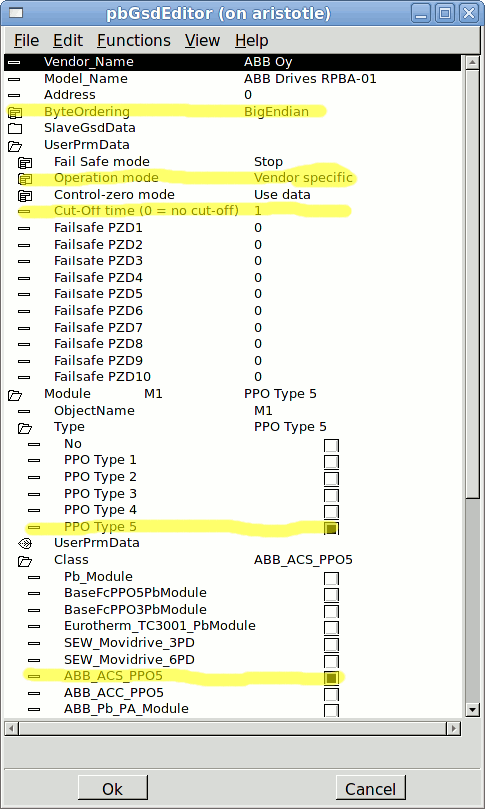Collapse the Class ABB_ACS_PPO5 folder
This screenshot has height=809, width=485.
pyautogui.click(x=25, y=561)
